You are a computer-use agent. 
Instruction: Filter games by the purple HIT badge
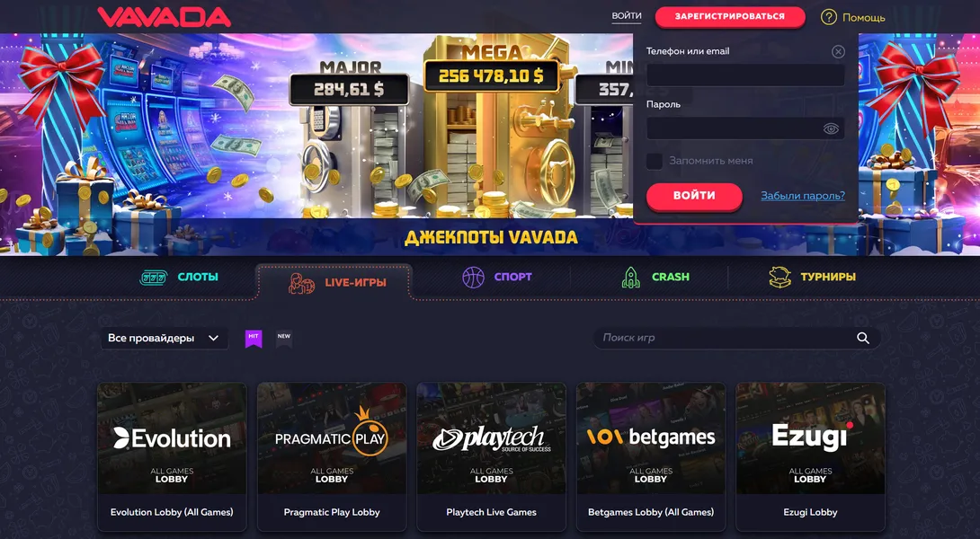click(x=254, y=338)
